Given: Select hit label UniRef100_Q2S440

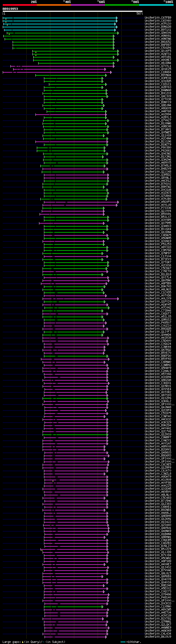Looking at the screenshot, I should click(158, 525).
